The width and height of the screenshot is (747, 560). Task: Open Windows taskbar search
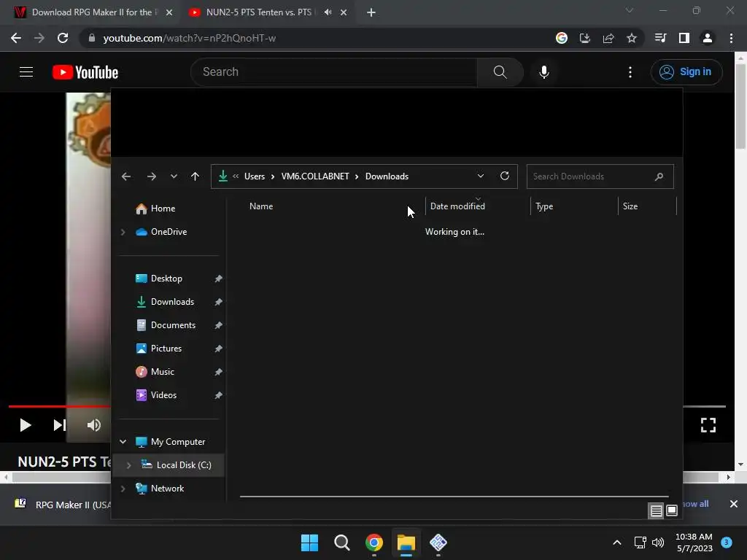pyautogui.click(x=341, y=542)
